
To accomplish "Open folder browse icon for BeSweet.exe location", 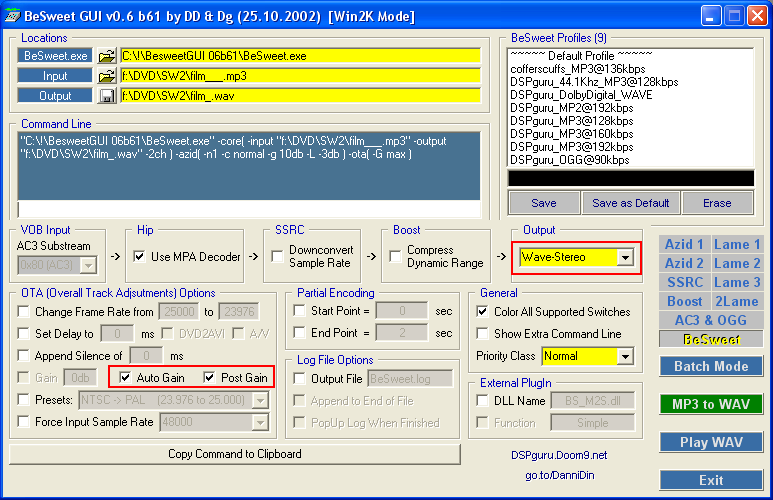I will pyautogui.click(x=106, y=56).
